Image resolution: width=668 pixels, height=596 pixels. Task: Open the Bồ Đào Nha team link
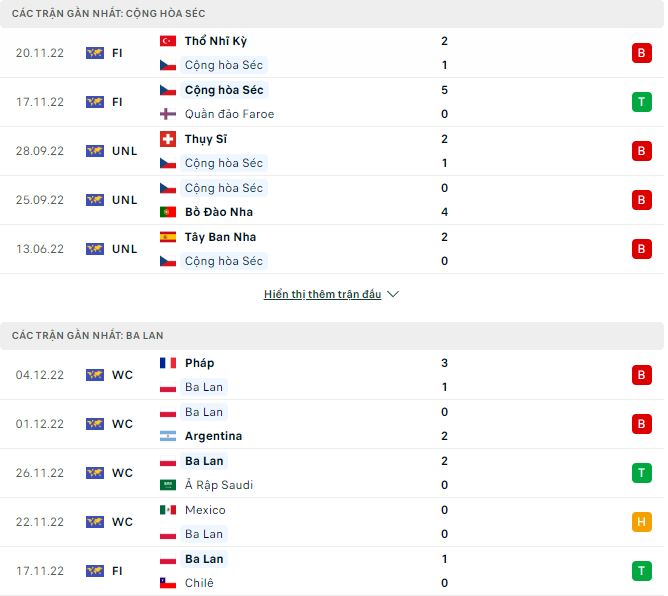(219, 212)
